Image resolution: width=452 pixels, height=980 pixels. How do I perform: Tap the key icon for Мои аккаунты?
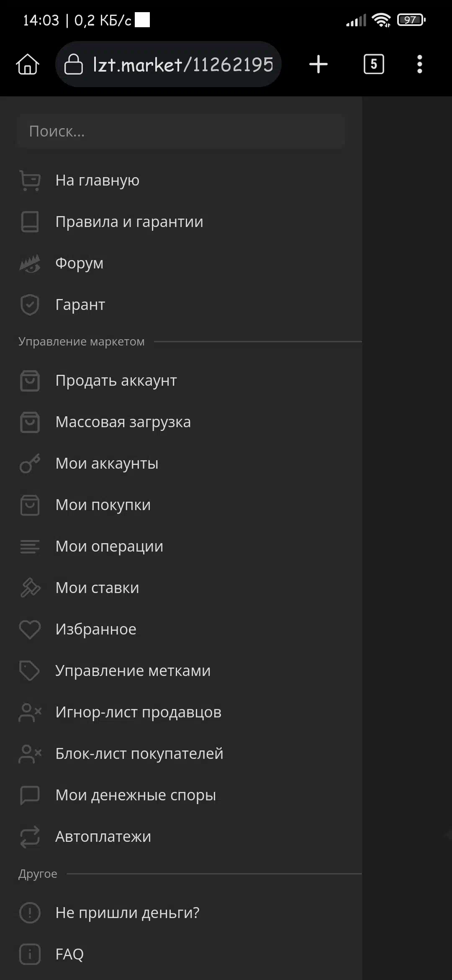(30, 464)
